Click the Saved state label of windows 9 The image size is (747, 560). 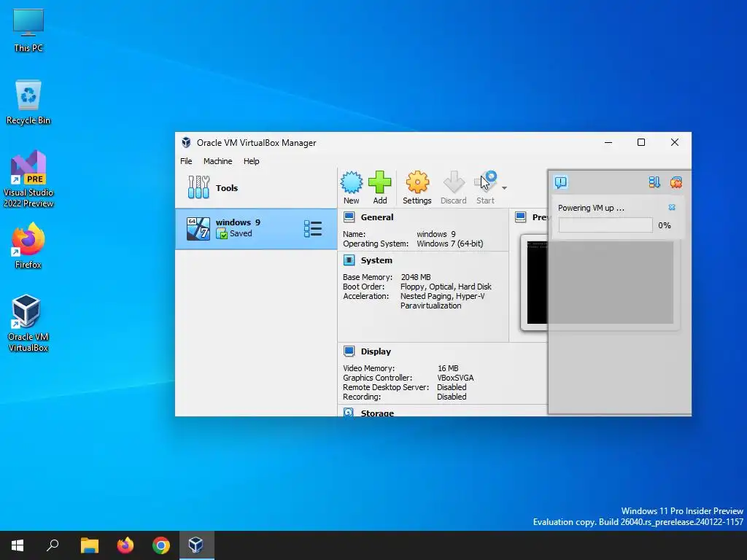coord(241,233)
